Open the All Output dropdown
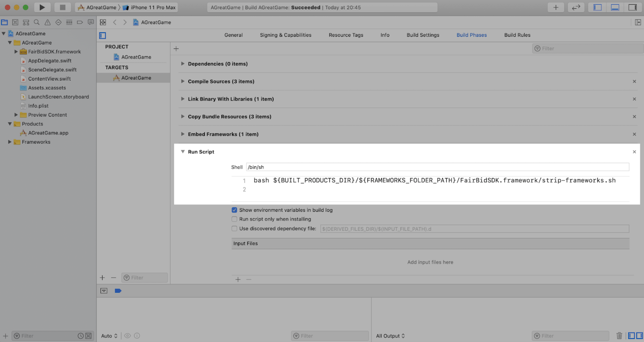Viewport: 644px width, 342px height. click(390, 336)
